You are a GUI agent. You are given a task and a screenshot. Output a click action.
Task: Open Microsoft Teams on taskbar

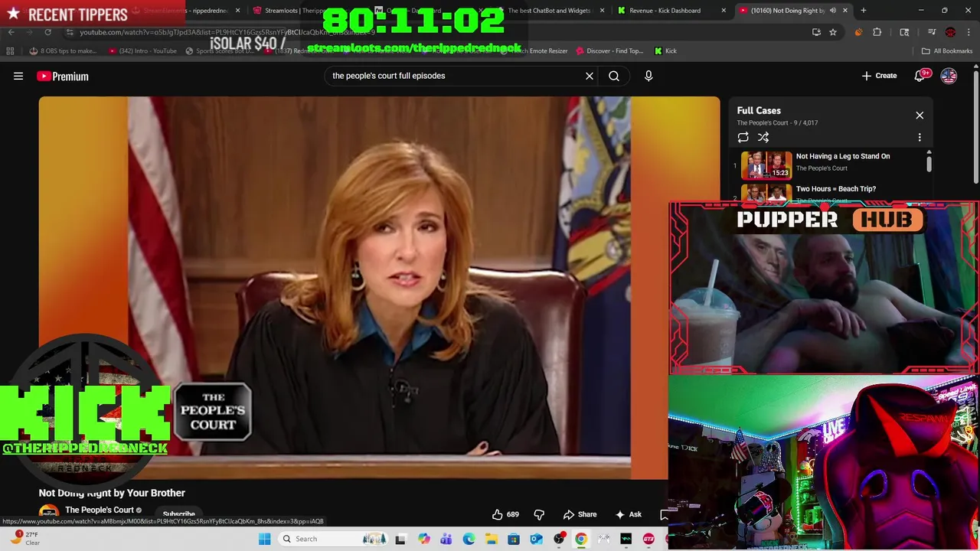(x=446, y=539)
